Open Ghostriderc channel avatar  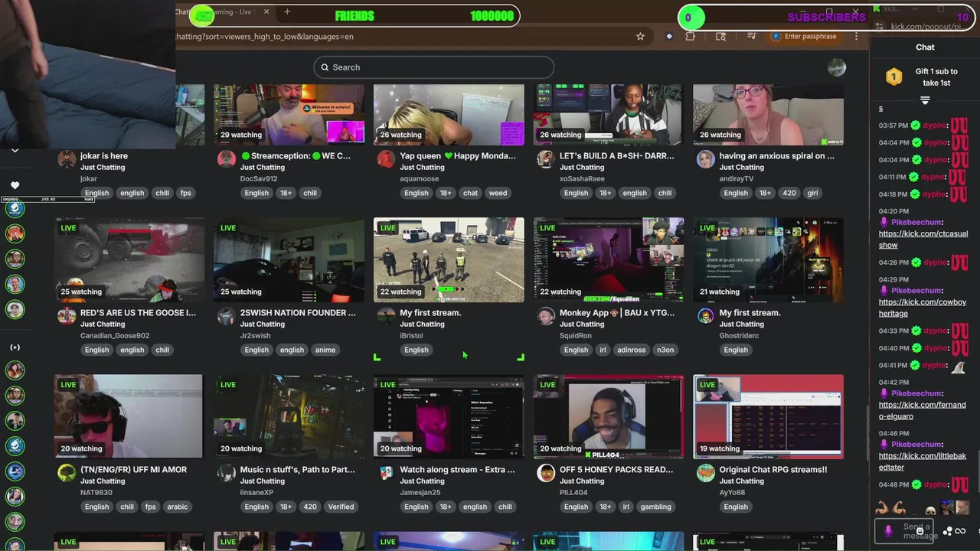[x=705, y=316]
